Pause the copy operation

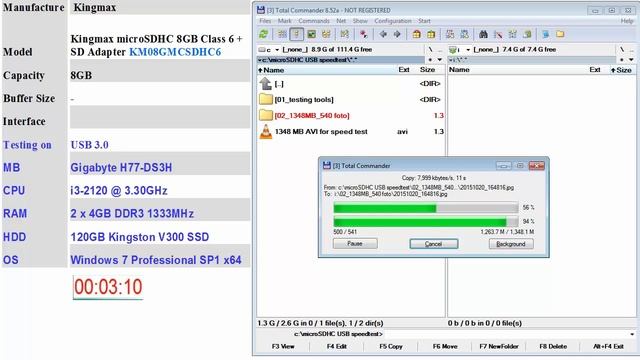[x=355, y=244]
